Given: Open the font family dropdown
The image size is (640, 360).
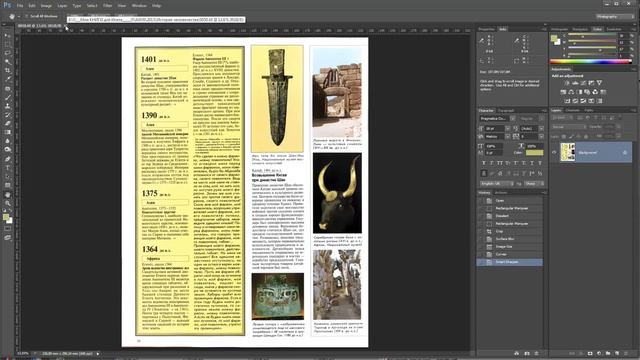Looking at the screenshot, I should point(513,118).
